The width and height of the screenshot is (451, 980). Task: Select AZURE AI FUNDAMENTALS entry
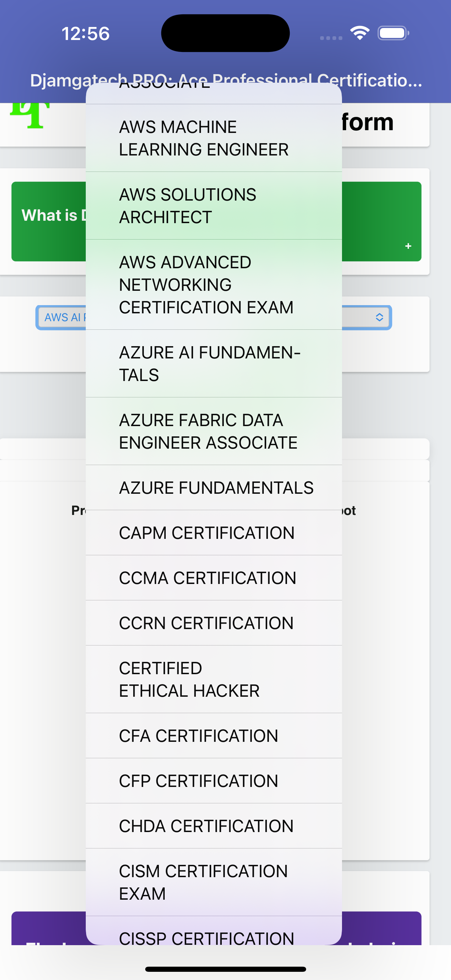coord(214,364)
